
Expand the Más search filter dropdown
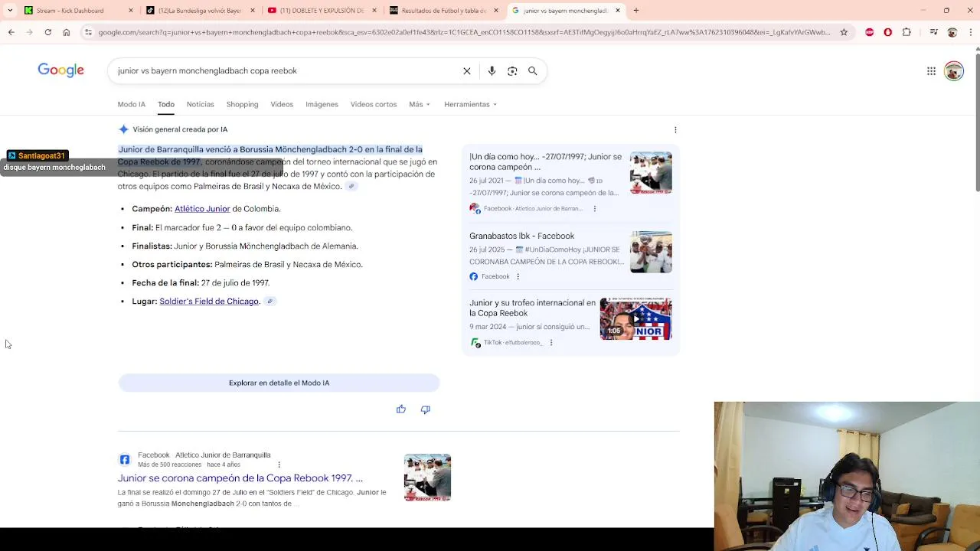pos(420,104)
